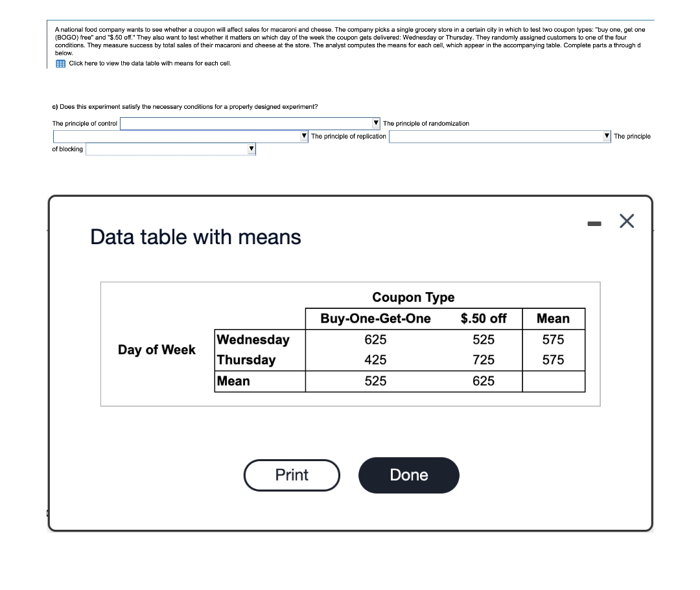Minimize the Data table with means popup
This screenshot has height=590, width=700.
tap(594, 223)
